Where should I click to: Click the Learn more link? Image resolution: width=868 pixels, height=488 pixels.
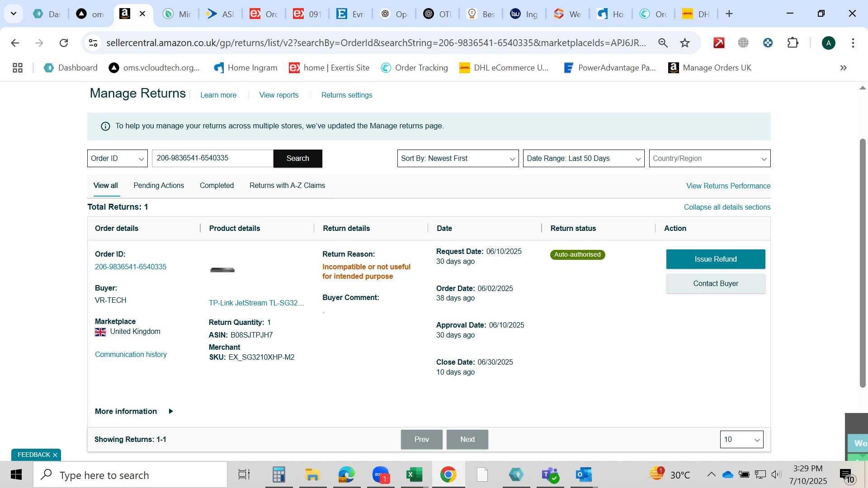pyautogui.click(x=218, y=95)
